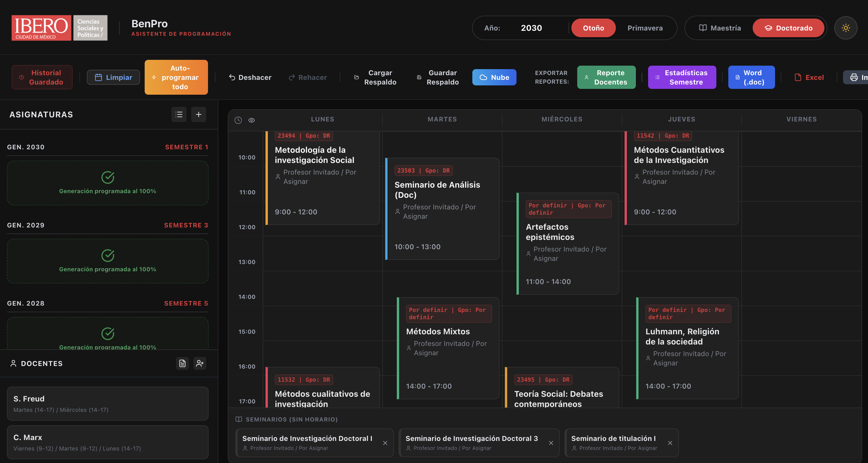Open Artefactos epistémicos class card
This screenshot has width=868, height=463.
(568, 244)
